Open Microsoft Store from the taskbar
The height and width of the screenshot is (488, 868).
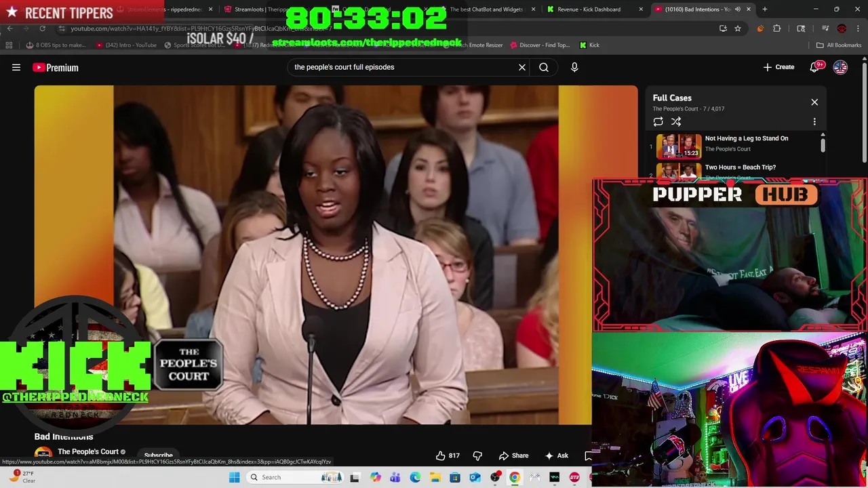[455, 477]
